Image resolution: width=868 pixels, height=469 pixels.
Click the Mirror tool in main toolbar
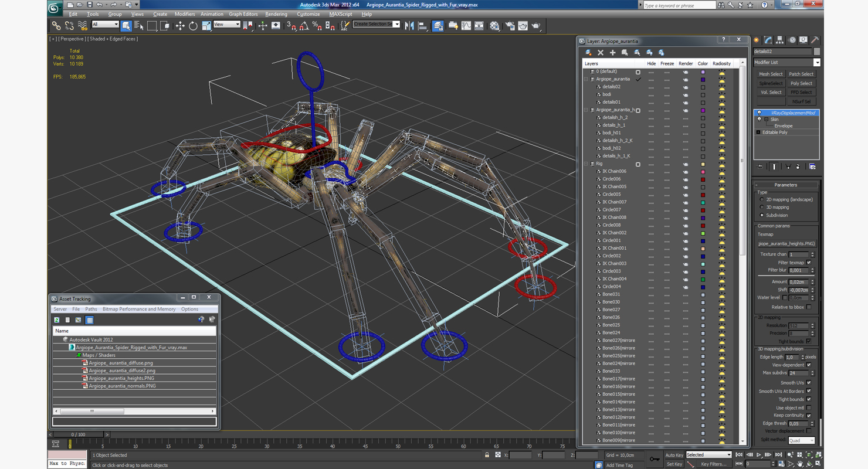(409, 26)
